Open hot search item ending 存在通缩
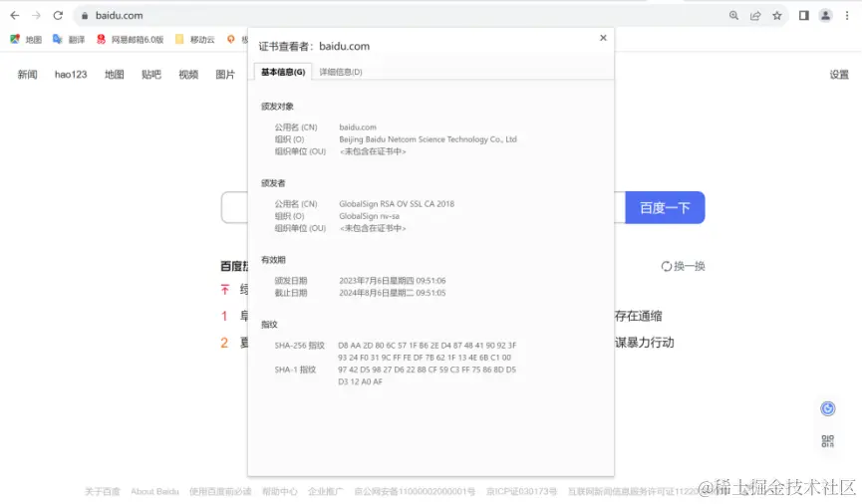Image resolution: width=863 pixels, height=504 pixels. (639, 316)
